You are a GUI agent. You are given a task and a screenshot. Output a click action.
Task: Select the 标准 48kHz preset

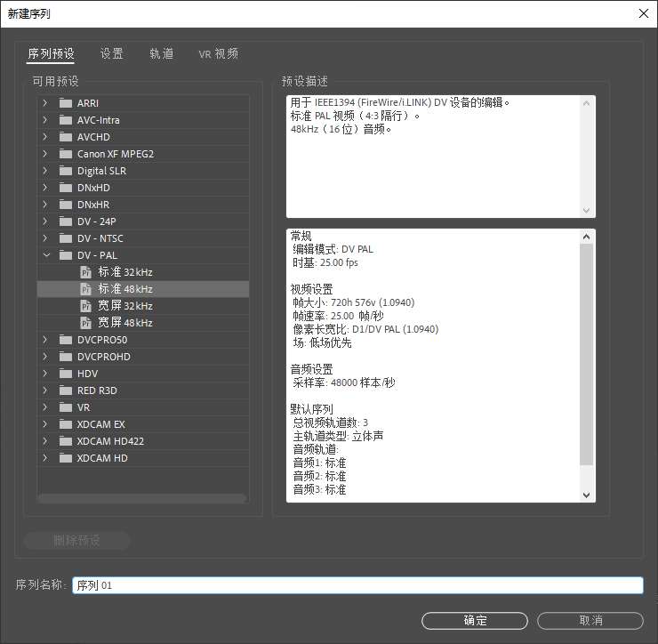click(x=143, y=289)
